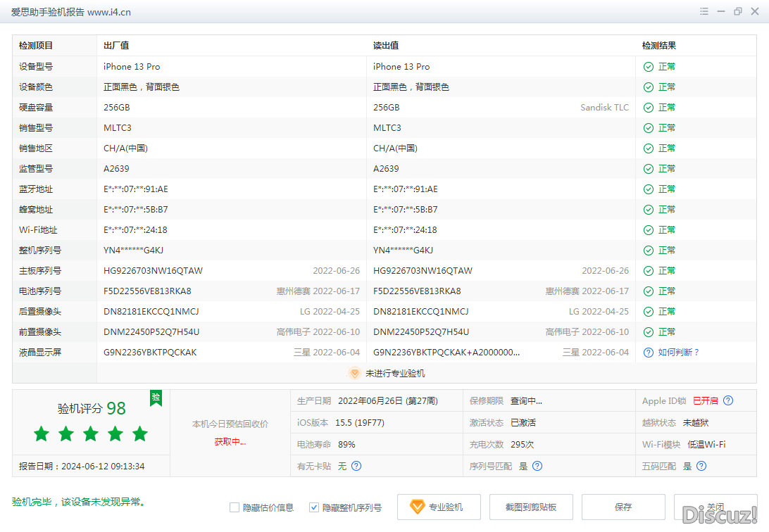Viewport: 769px width, 532px height.
Task: Click 未进行专业验机 text link
Action: pyautogui.click(x=395, y=373)
